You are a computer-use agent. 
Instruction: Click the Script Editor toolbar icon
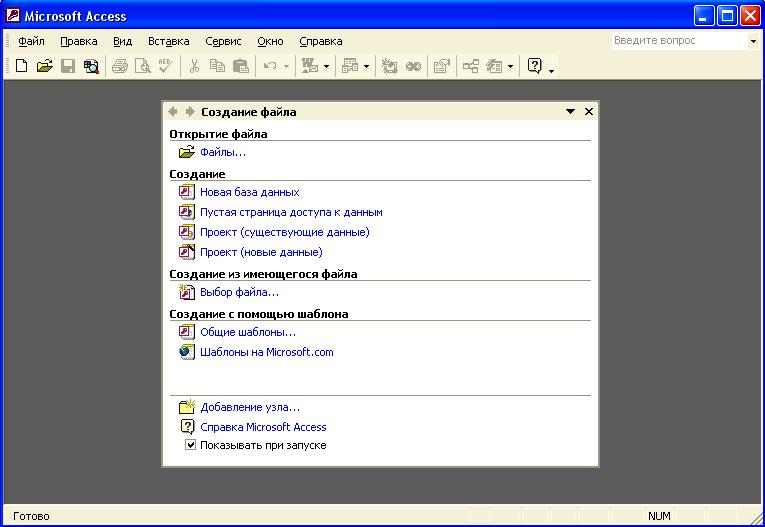[x=413, y=66]
